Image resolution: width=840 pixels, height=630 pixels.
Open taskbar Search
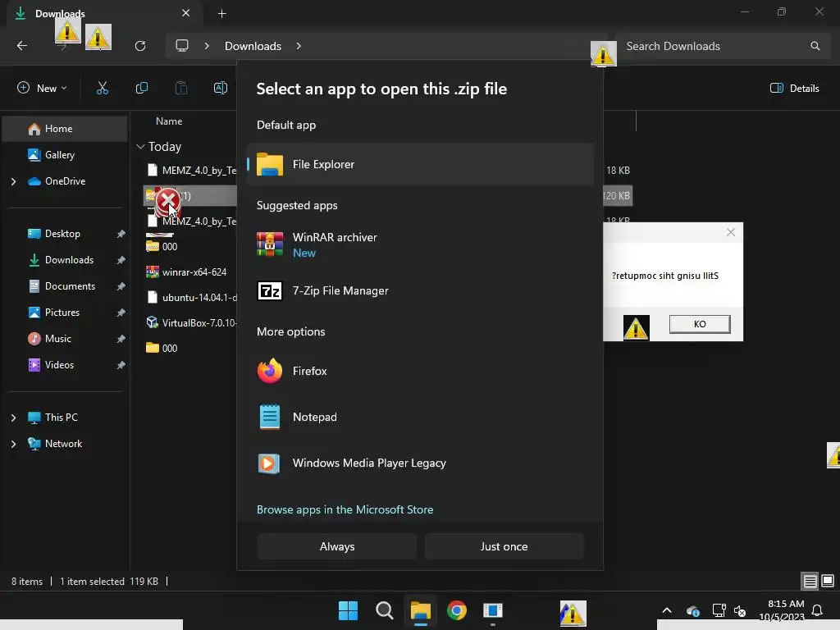pyautogui.click(x=384, y=610)
